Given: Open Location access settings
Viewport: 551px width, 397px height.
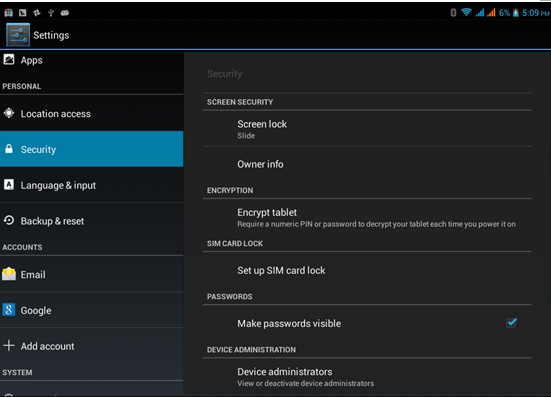Looking at the screenshot, I should [92, 113].
